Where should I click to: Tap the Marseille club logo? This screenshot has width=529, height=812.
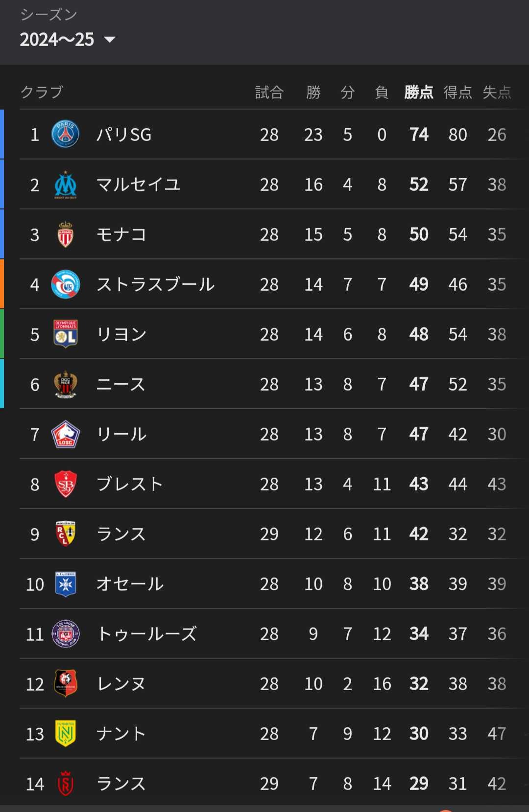(x=66, y=185)
